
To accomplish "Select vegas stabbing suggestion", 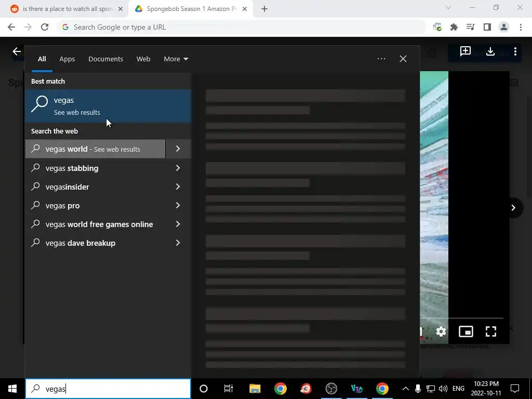I will pyautogui.click(x=95, y=168).
